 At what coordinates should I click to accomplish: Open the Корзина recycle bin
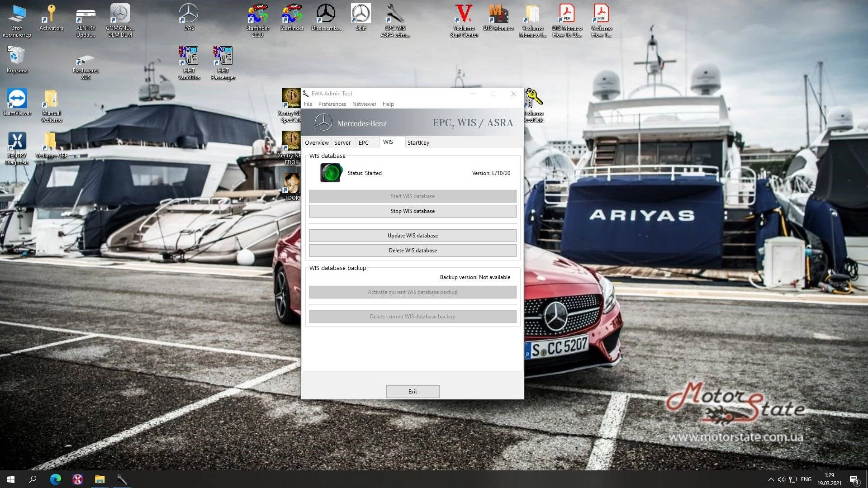(x=17, y=60)
